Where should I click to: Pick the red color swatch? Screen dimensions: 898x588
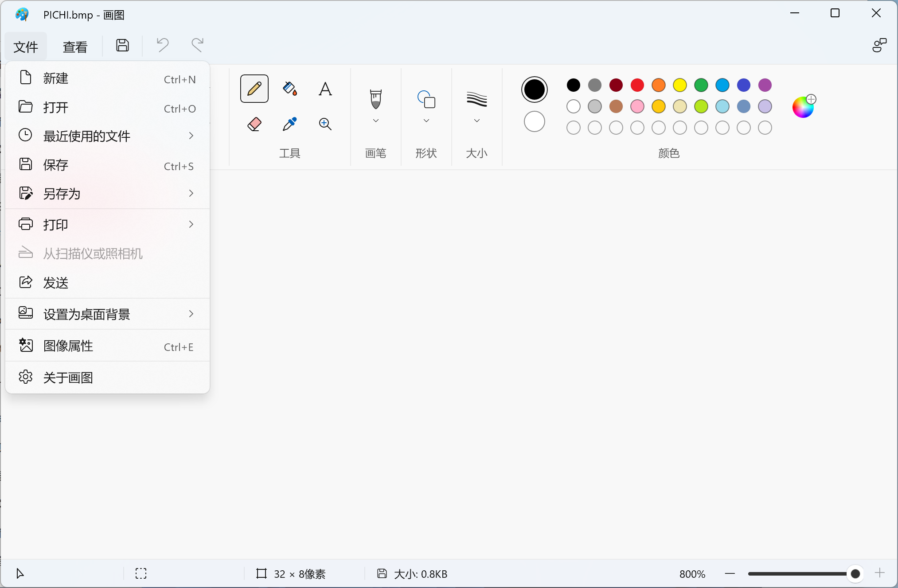click(x=637, y=85)
